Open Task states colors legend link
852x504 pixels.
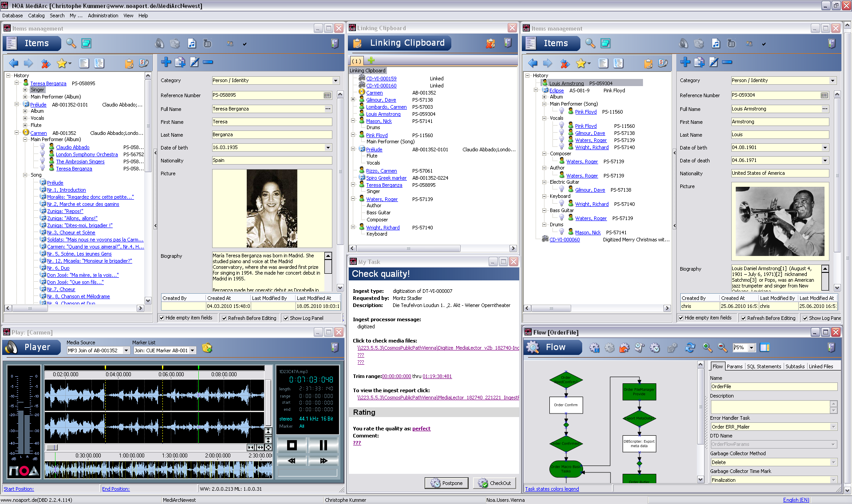coord(552,489)
